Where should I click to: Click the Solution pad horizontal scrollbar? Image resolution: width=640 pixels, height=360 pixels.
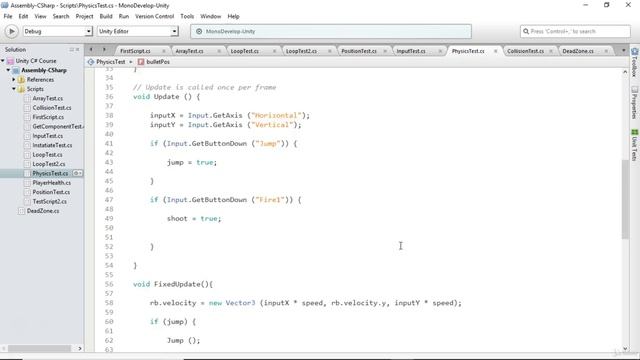(x=39, y=349)
